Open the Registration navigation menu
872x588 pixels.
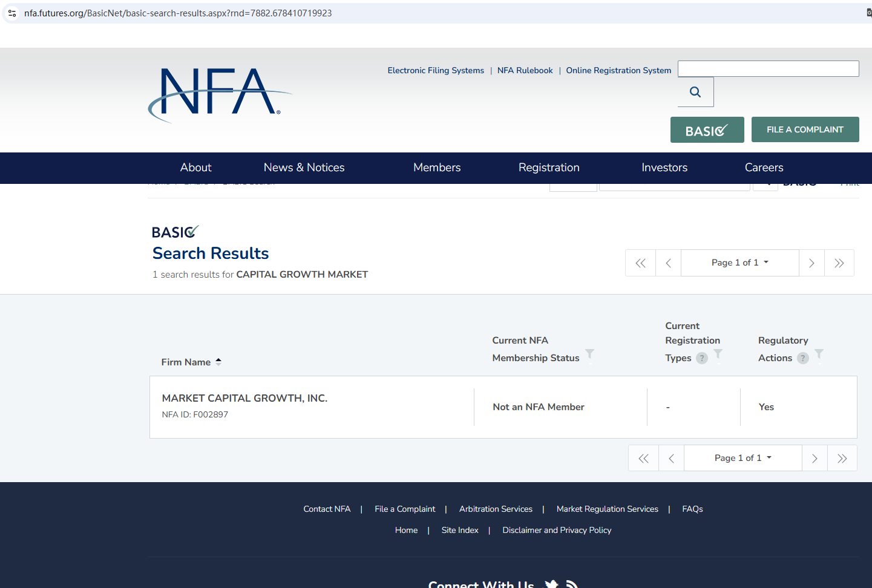(549, 168)
